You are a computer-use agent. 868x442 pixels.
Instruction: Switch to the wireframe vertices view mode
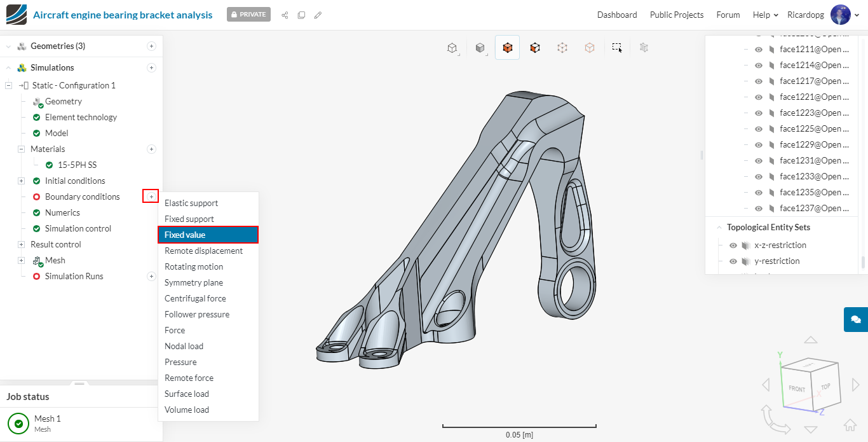click(562, 48)
